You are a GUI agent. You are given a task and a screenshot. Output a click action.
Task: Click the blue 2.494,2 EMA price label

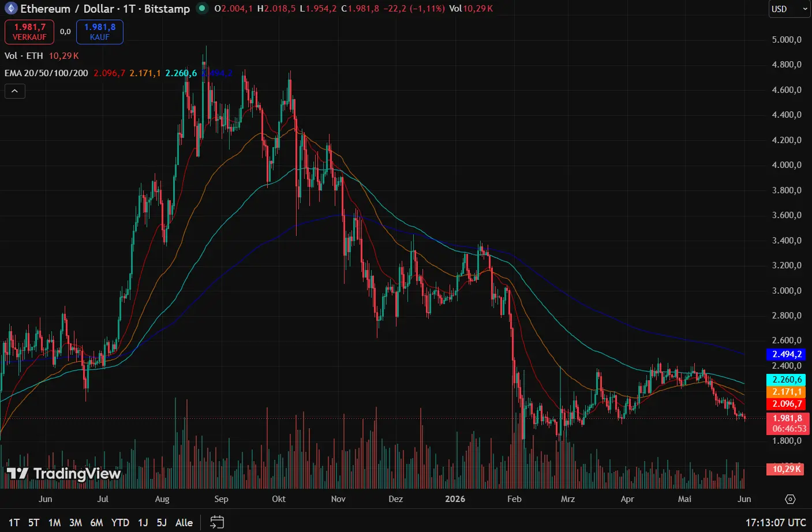(786, 354)
